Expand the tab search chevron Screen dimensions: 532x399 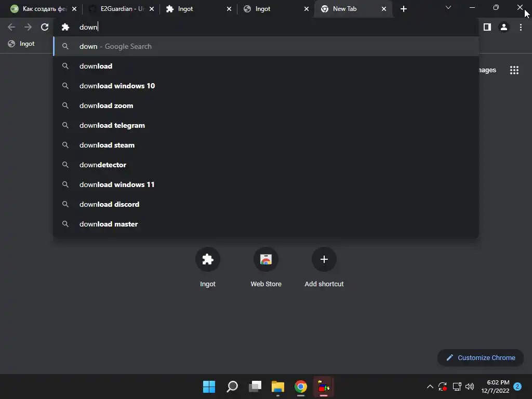(448, 7)
